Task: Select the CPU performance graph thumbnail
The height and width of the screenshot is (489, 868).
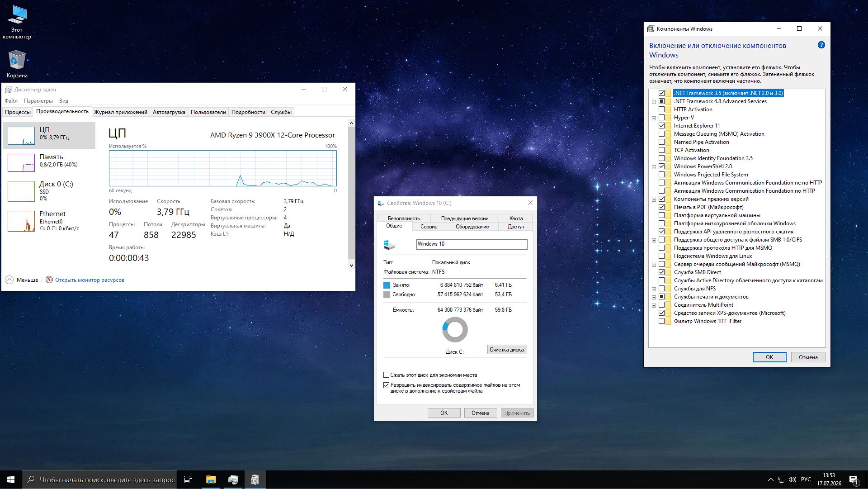Action: point(21,136)
